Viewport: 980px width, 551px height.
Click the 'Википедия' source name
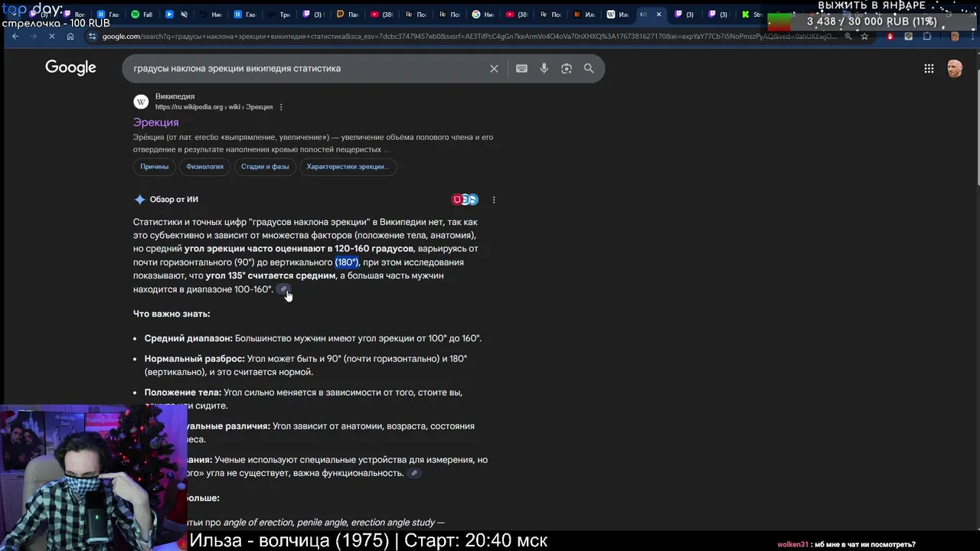(x=175, y=96)
